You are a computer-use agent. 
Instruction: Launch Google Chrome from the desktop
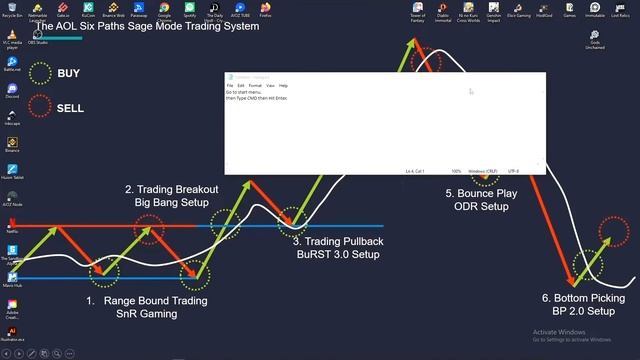pos(164,11)
